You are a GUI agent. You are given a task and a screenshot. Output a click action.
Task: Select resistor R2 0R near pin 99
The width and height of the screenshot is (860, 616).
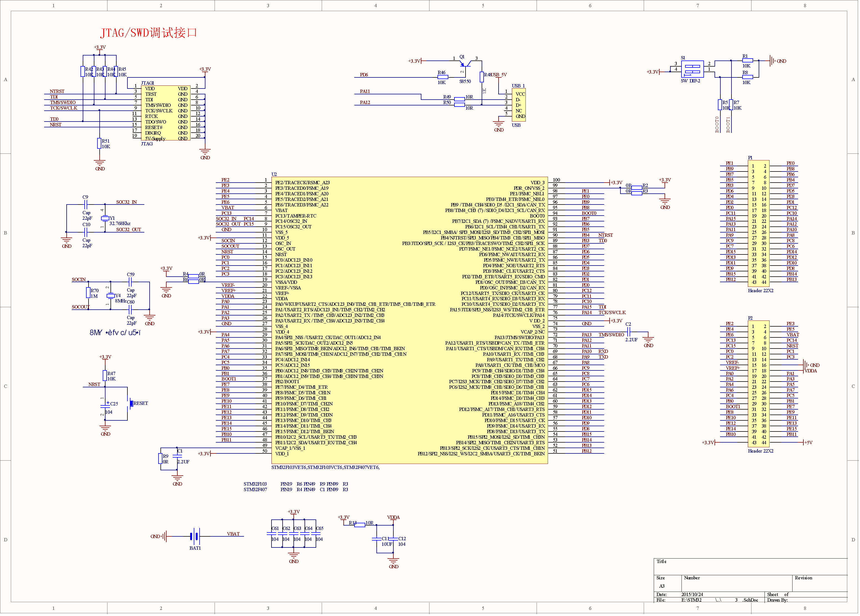(x=637, y=188)
